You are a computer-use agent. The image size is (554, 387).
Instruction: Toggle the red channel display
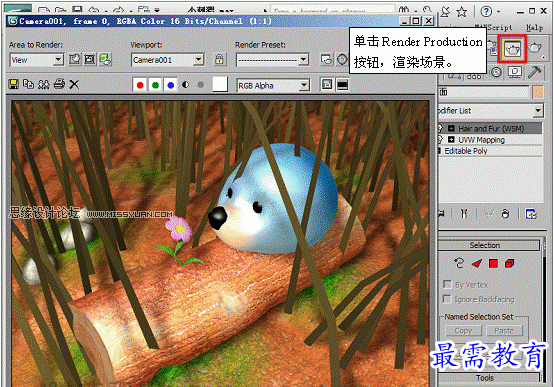pyautogui.click(x=140, y=85)
